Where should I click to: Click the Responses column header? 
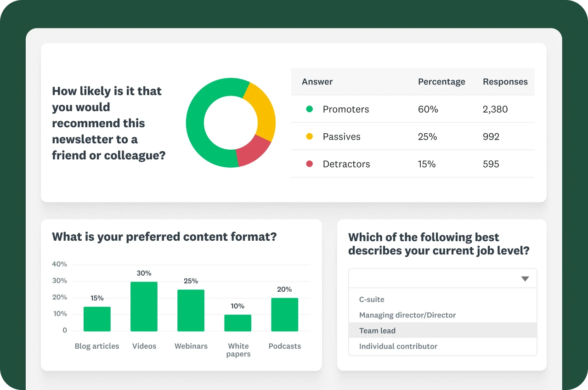tap(505, 82)
